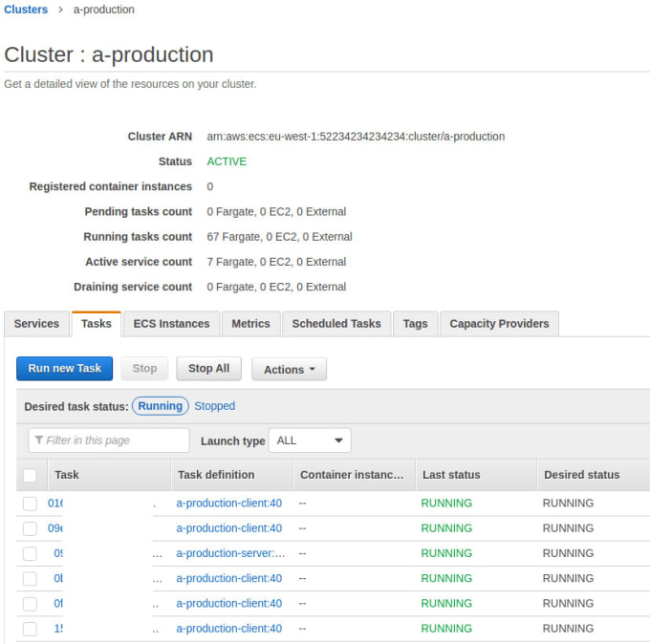Click the Stop button
The image size is (650, 644).
144,369
